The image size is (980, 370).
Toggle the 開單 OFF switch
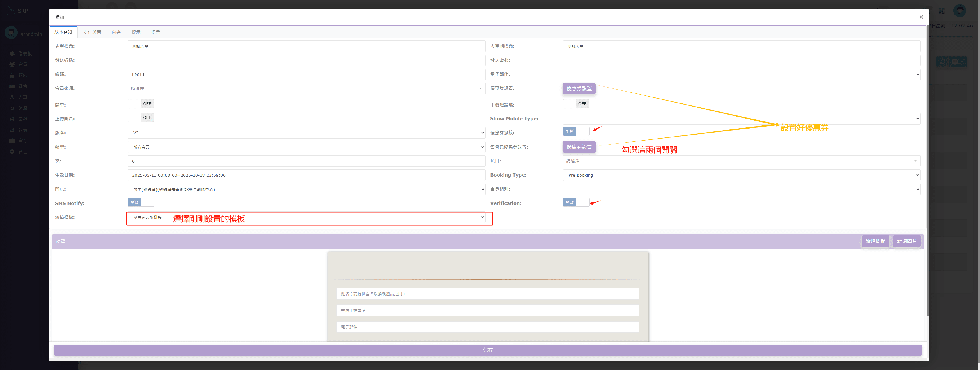[140, 104]
